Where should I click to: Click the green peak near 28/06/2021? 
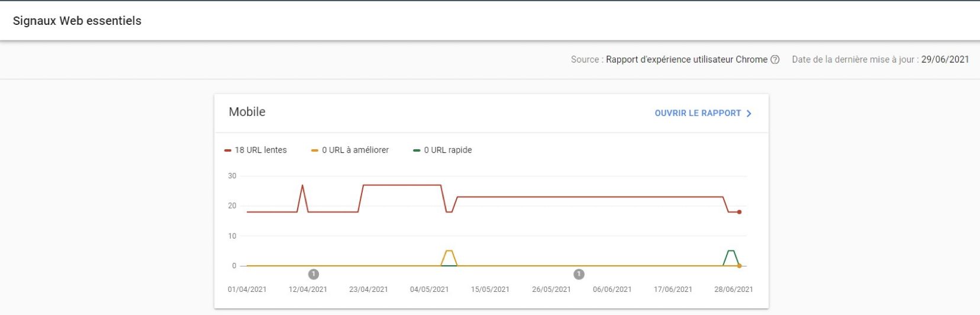pyautogui.click(x=731, y=251)
